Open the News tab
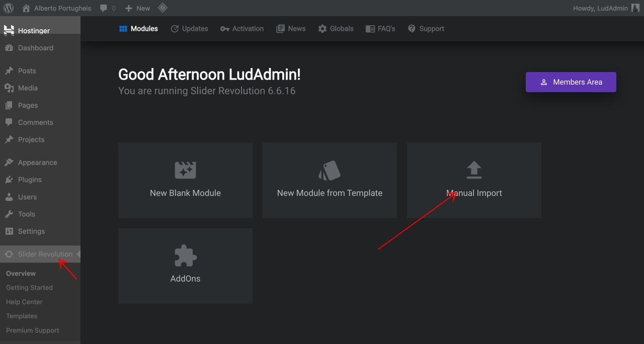The width and height of the screenshot is (644, 344). pos(291,29)
